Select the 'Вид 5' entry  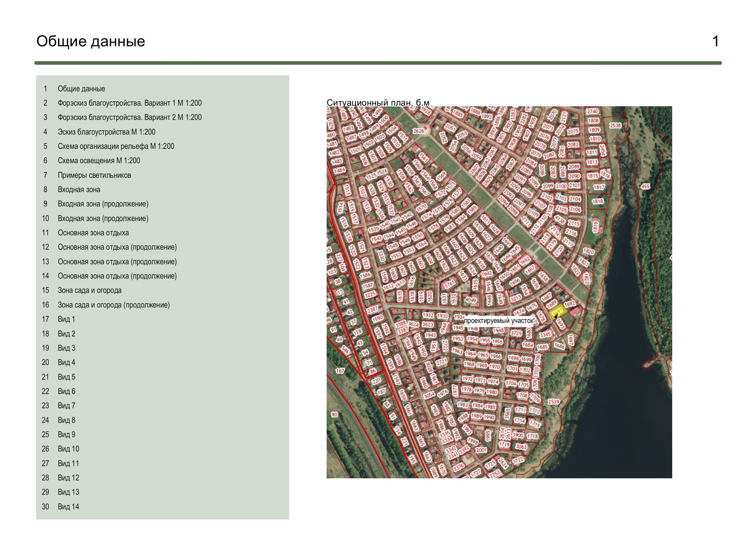pos(66,377)
